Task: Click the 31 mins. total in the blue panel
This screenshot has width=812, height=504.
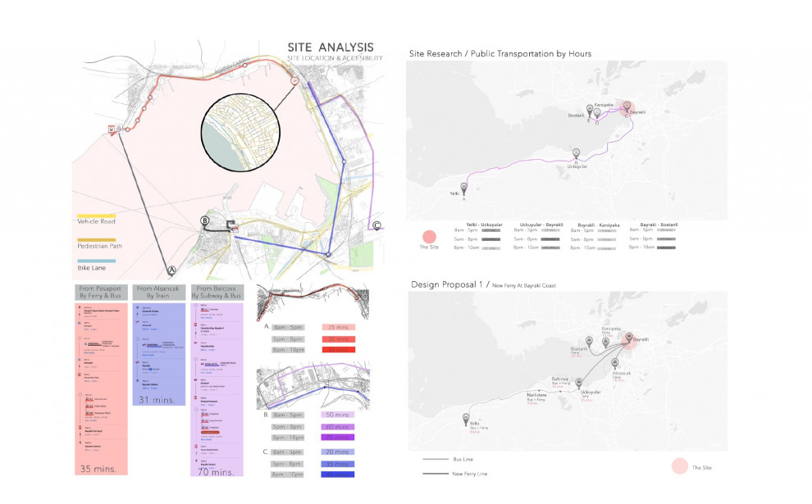Action: (157, 399)
